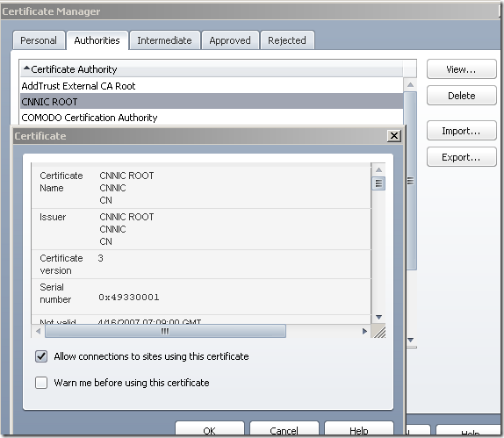Click OK in the Certificate dialog
The width and height of the screenshot is (504, 438).
click(210, 428)
